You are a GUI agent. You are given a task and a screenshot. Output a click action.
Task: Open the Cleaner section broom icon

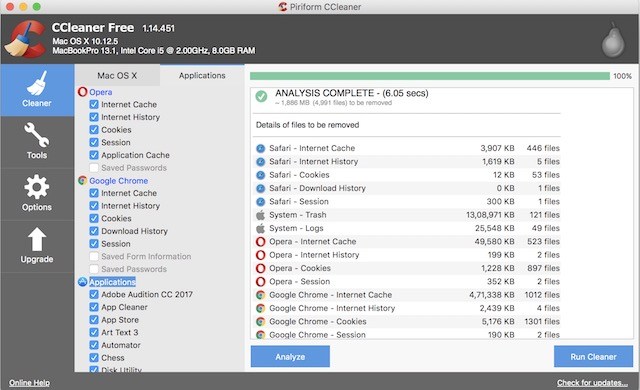pyautogui.click(x=37, y=84)
